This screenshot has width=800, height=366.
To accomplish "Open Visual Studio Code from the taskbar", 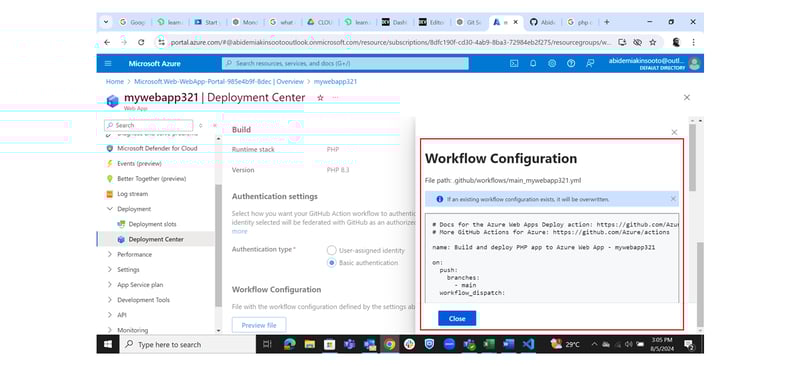I will 529,345.
